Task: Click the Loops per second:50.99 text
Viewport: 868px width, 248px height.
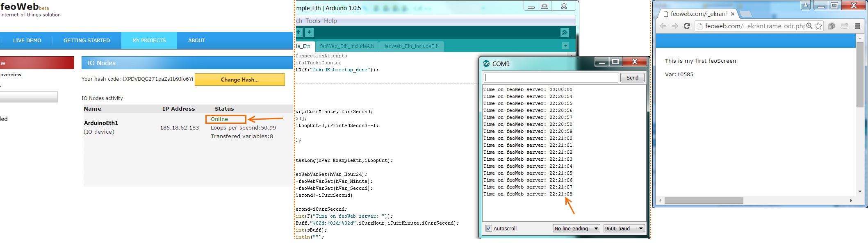Action: point(243,128)
